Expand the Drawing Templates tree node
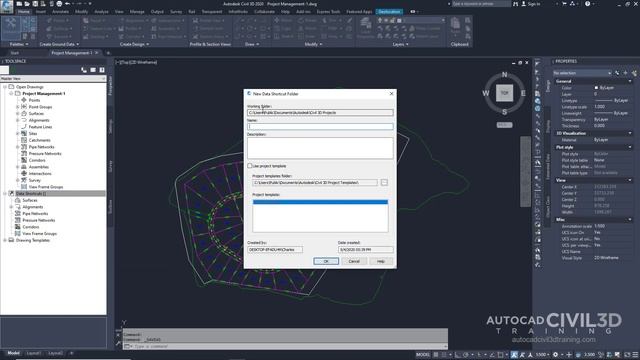Viewport: 640px width, 360px height. [x=4, y=240]
